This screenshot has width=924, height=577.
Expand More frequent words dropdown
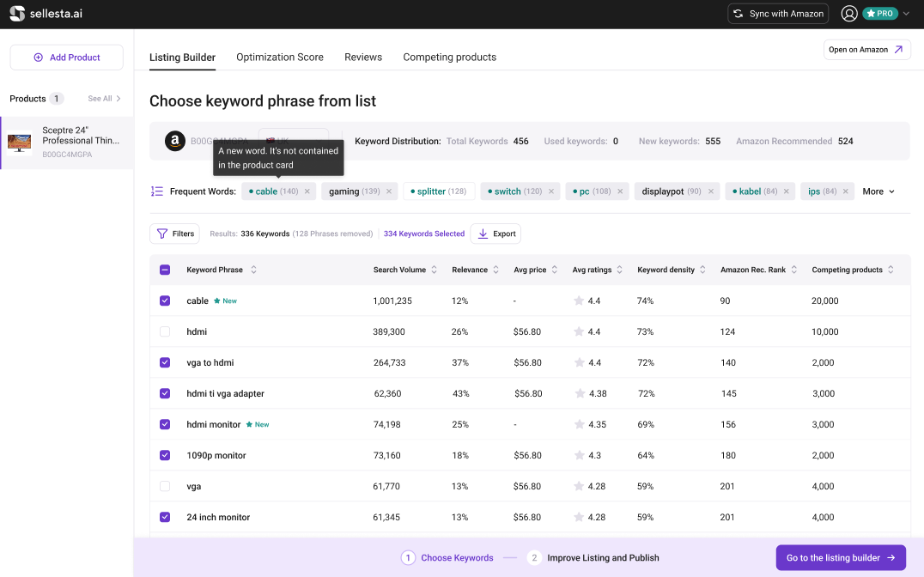click(878, 191)
